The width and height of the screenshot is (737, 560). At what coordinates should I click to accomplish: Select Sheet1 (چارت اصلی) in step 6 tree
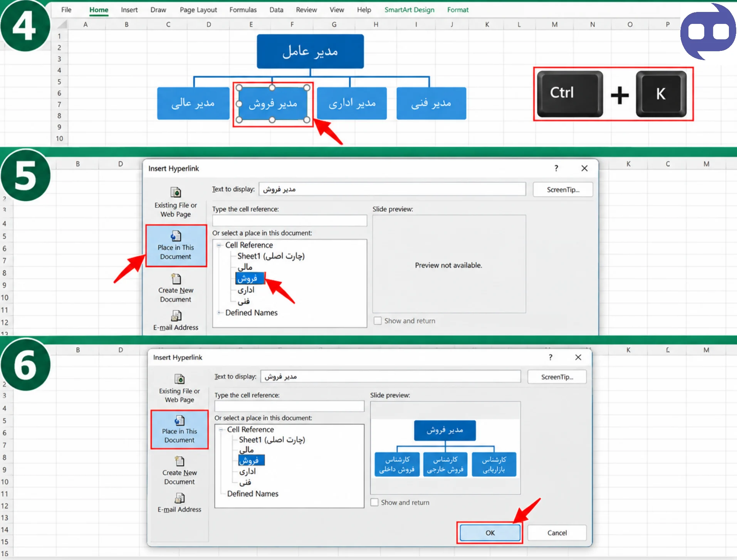click(272, 440)
